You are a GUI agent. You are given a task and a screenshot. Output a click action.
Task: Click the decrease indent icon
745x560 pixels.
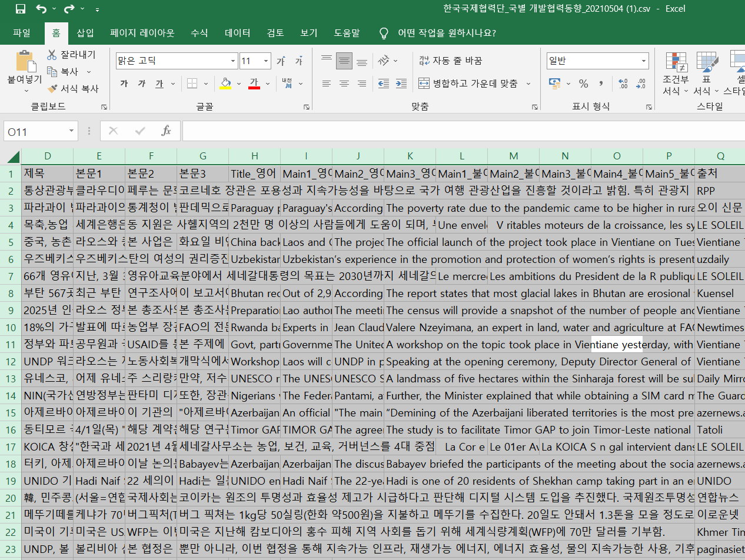pos(384,84)
